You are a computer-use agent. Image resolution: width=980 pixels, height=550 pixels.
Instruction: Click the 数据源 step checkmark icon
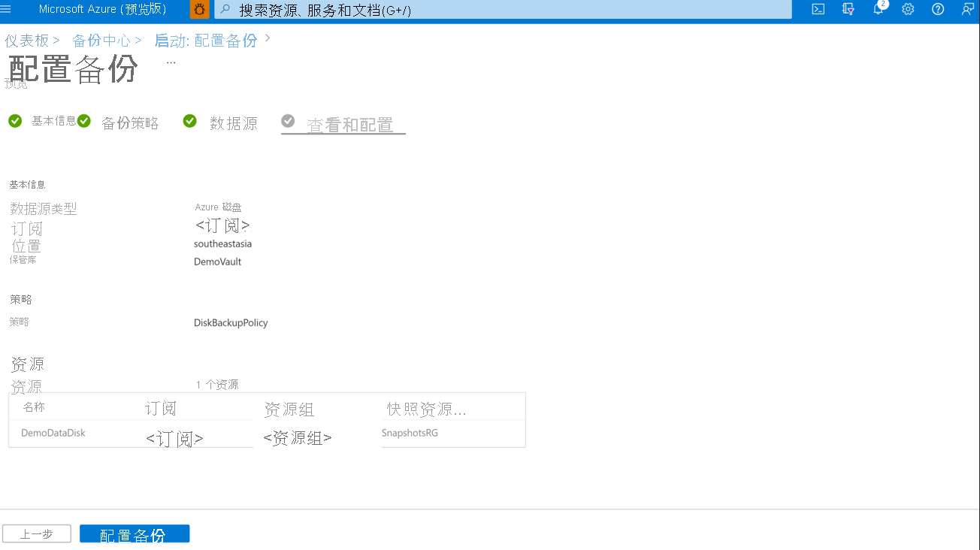[x=190, y=121]
